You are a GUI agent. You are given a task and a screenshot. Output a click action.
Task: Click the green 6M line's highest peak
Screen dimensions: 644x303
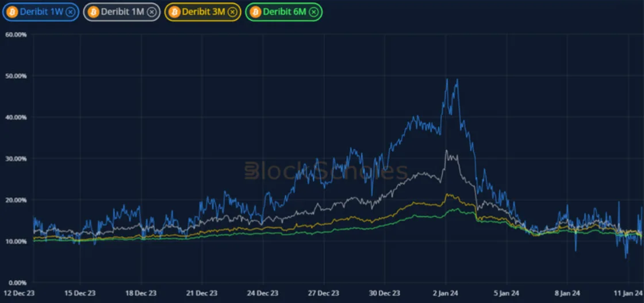point(457,209)
